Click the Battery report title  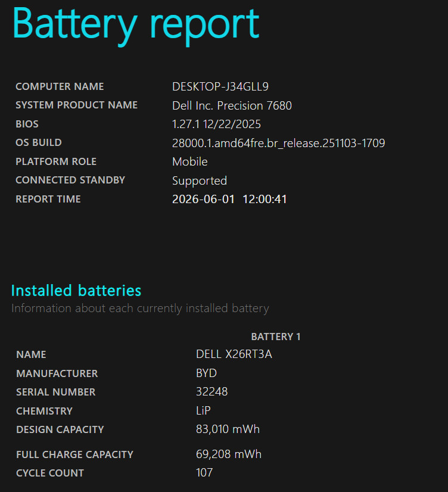click(136, 26)
